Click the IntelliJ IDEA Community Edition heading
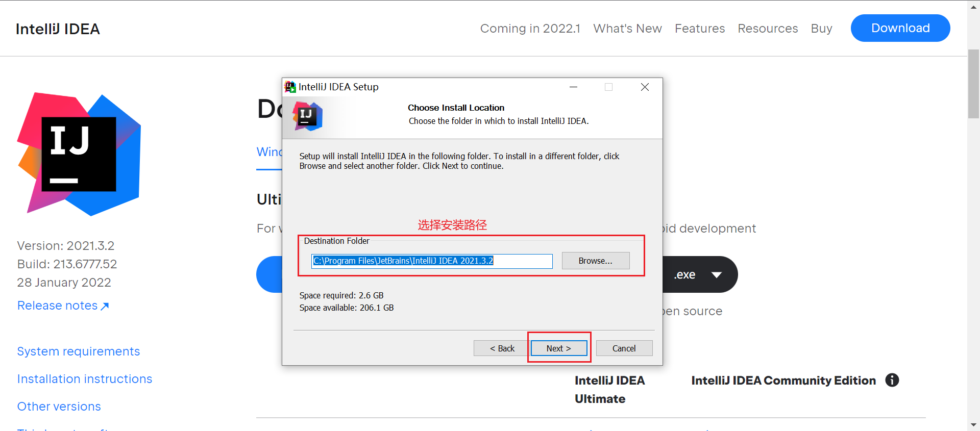The image size is (980, 431). [x=783, y=381]
